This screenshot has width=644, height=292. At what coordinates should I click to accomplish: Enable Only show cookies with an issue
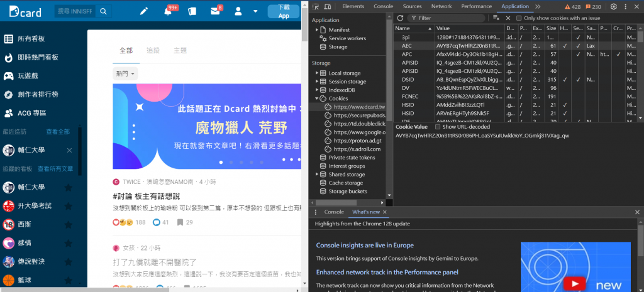pos(519,18)
